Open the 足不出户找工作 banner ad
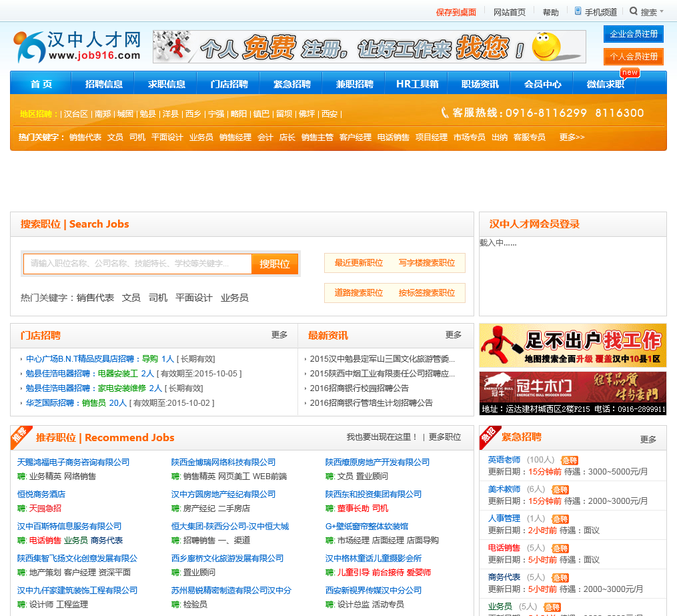Viewport: 677px width, 616px height. point(572,346)
